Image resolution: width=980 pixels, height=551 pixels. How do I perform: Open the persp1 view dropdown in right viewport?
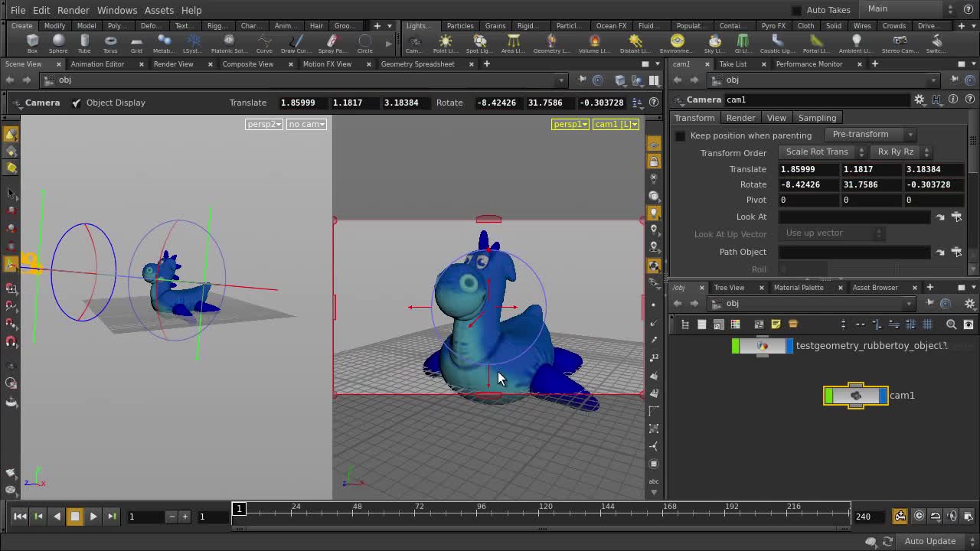click(570, 124)
